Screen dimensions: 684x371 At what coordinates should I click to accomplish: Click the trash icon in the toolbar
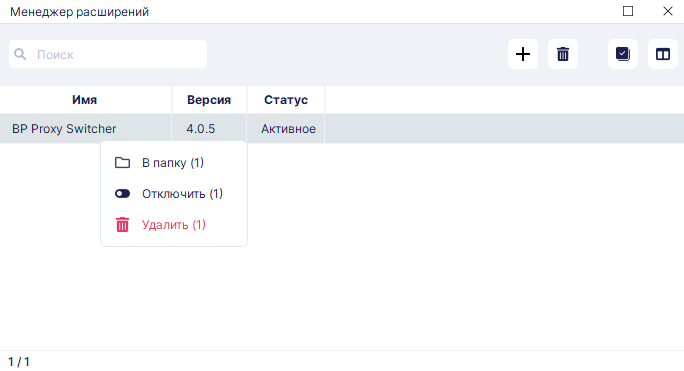563,54
